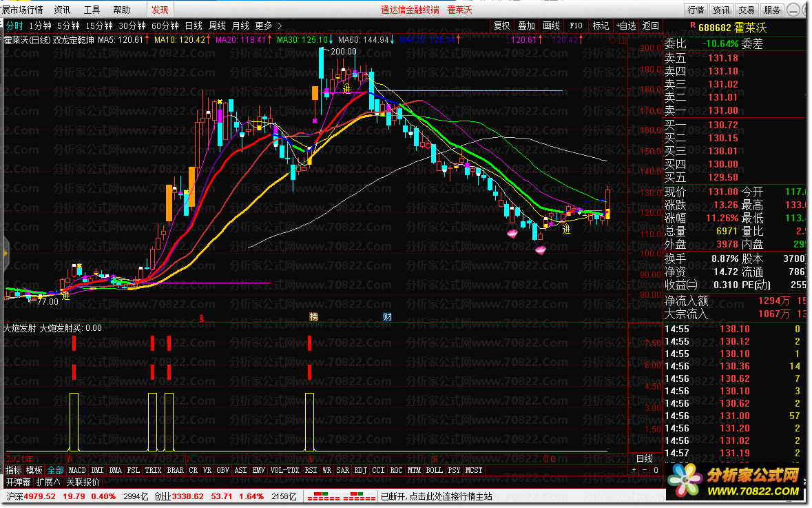812x508 pixels.
Task: Click the 画线 drawing tool button
Action: 551,26
